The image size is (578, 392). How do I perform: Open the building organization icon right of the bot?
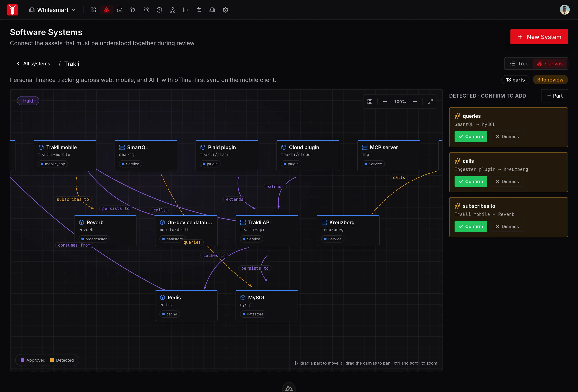coord(212,10)
